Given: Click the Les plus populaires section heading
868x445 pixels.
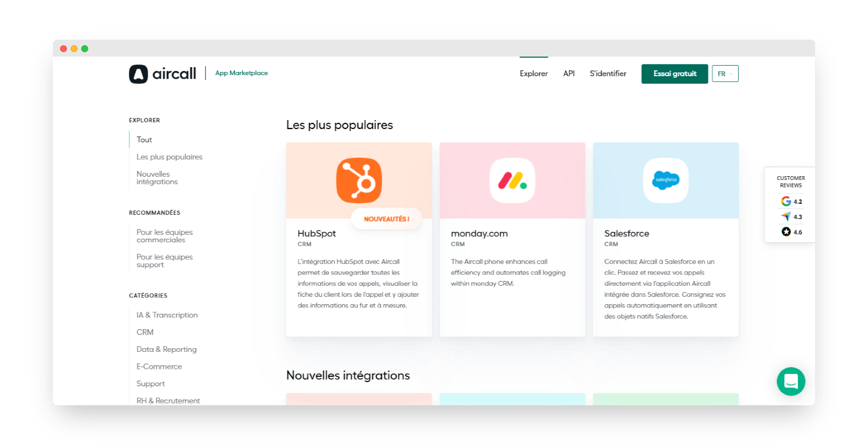Looking at the screenshot, I should point(340,125).
